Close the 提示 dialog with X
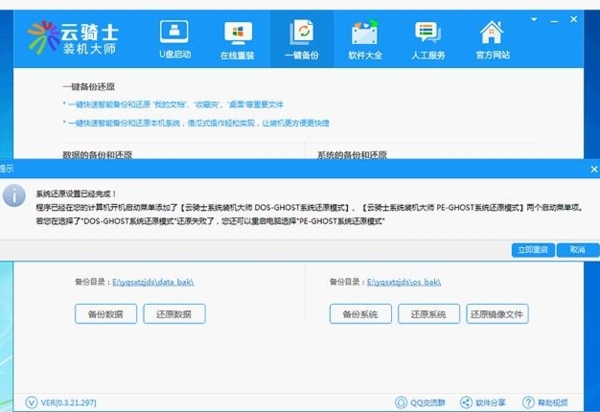 point(594,169)
